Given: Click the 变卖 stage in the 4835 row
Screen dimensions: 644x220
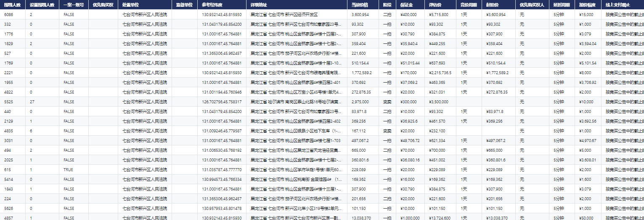Looking at the screenshot, I should pyautogui.click(x=387, y=131).
